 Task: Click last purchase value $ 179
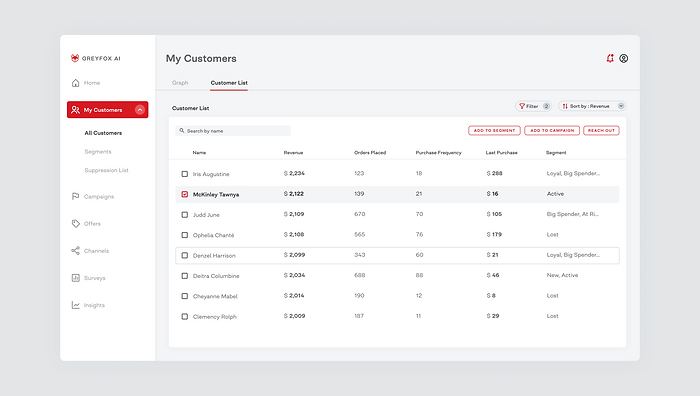[x=494, y=234]
